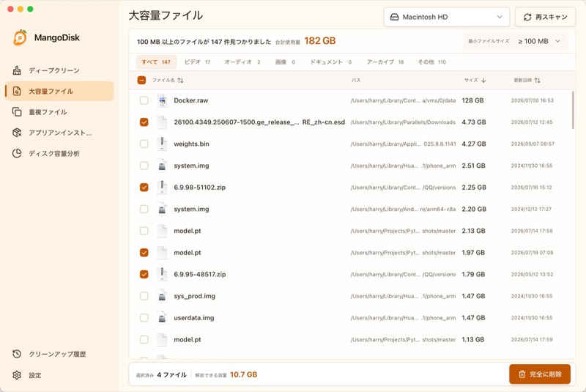Click the MangoDisk mango logo

coord(20,37)
